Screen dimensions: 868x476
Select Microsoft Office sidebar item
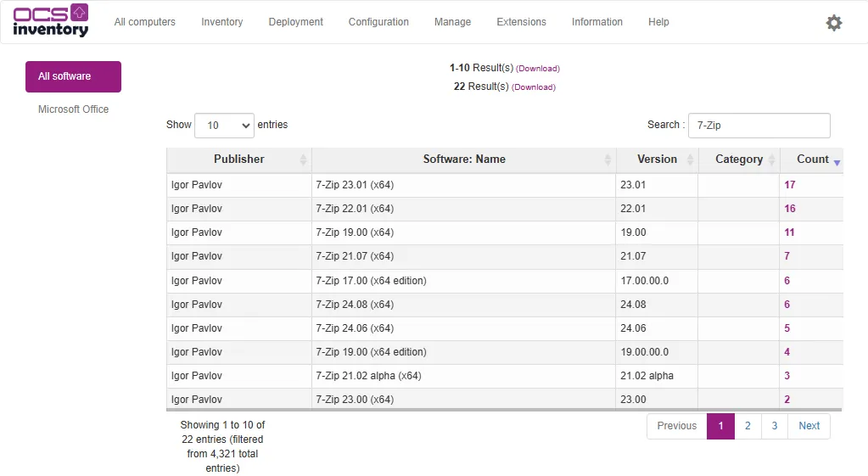[73, 109]
